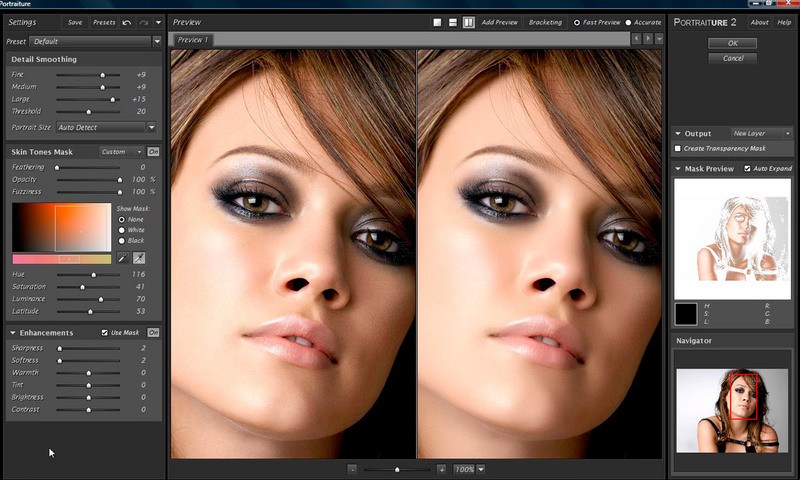Click the redo arrow icon in Settings
This screenshot has width=800, height=480.
tap(143, 22)
